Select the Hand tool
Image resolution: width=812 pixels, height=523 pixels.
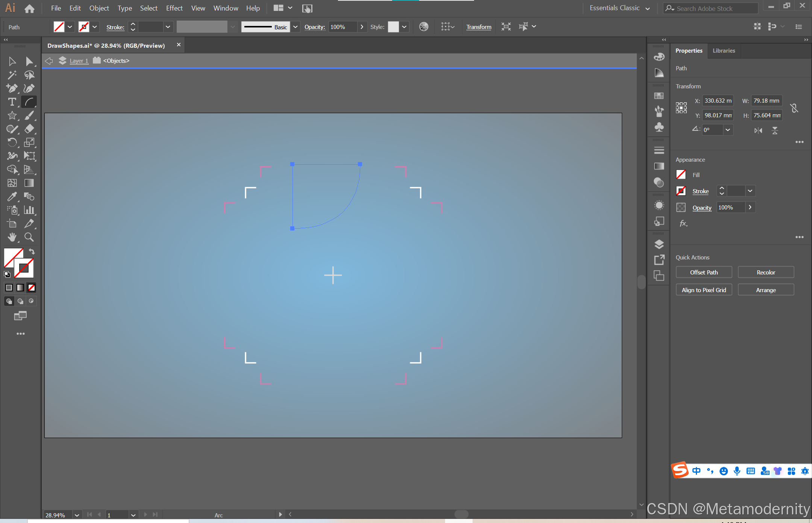[x=12, y=237]
